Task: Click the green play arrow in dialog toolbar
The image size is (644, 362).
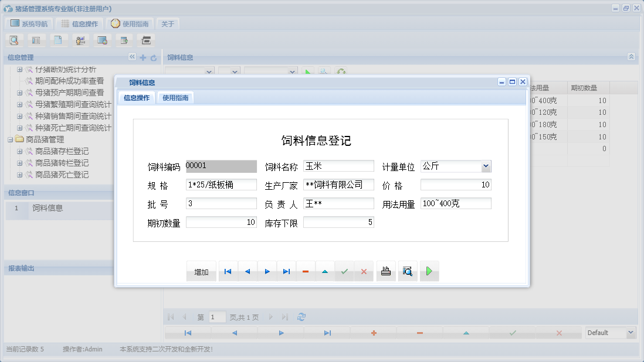Action: [x=429, y=272]
